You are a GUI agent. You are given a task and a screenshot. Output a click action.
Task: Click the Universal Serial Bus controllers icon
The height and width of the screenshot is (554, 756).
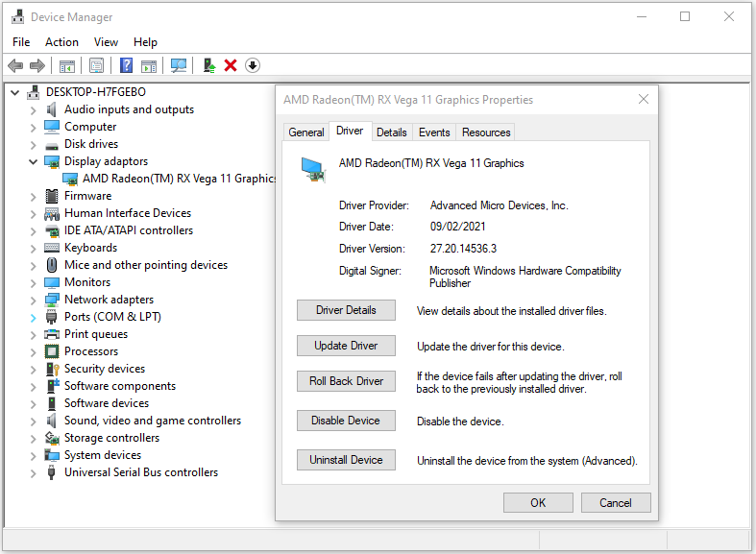pos(52,472)
